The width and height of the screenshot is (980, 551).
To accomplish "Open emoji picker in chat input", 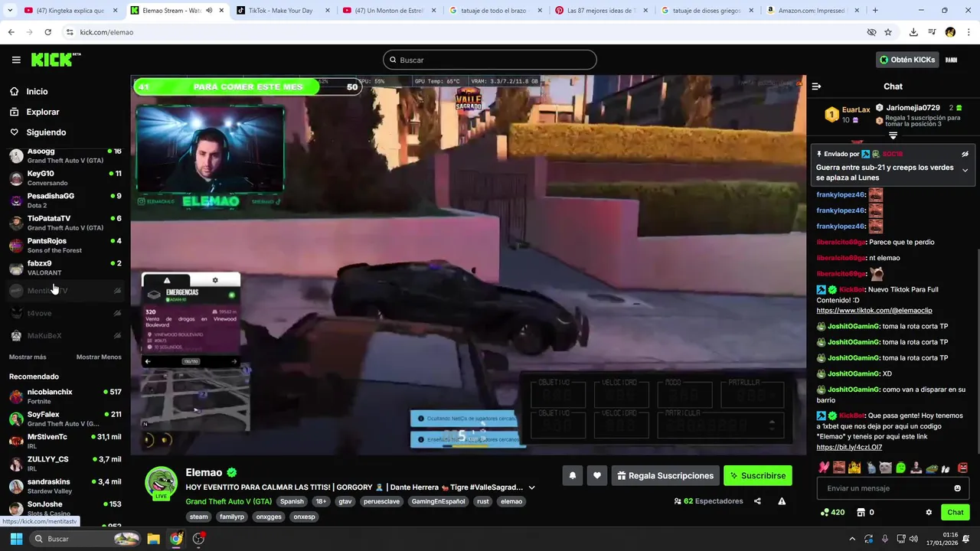I will (957, 488).
